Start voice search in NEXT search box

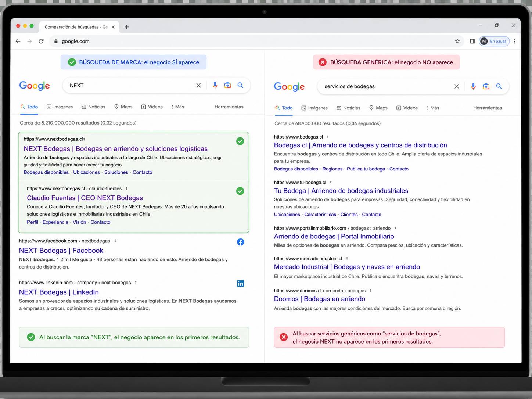215,85
